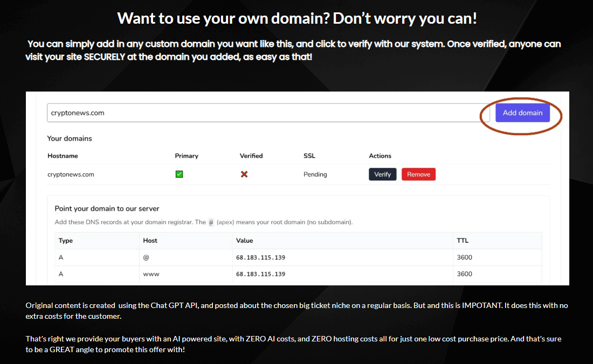Screen dimensions: 593x364
Task: Click the Verified column header
Action: click(251, 156)
